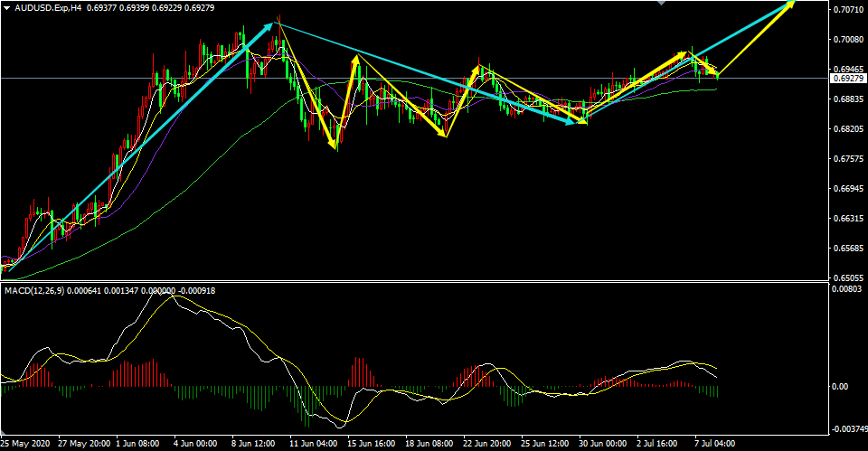The width and height of the screenshot is (868, 451).
Task: Click the 25 Jun 12:00 time label
Action: (x=544, y=444)
